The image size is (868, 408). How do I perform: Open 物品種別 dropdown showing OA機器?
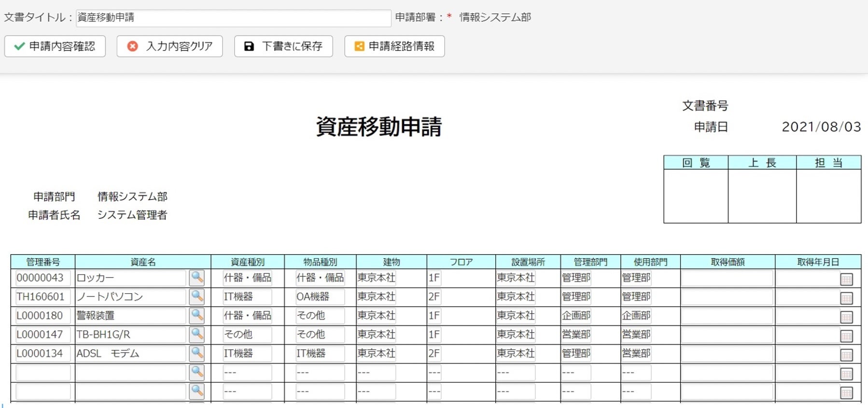click(320, 297)
